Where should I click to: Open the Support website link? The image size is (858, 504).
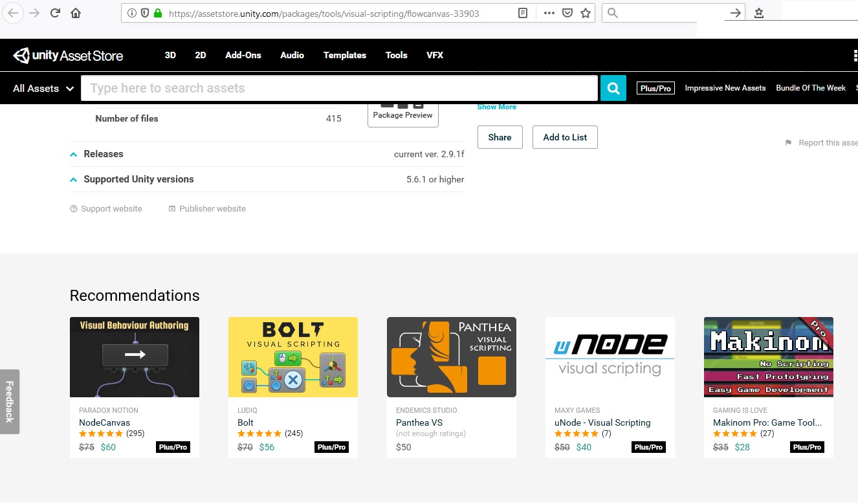tap(106, 209)
